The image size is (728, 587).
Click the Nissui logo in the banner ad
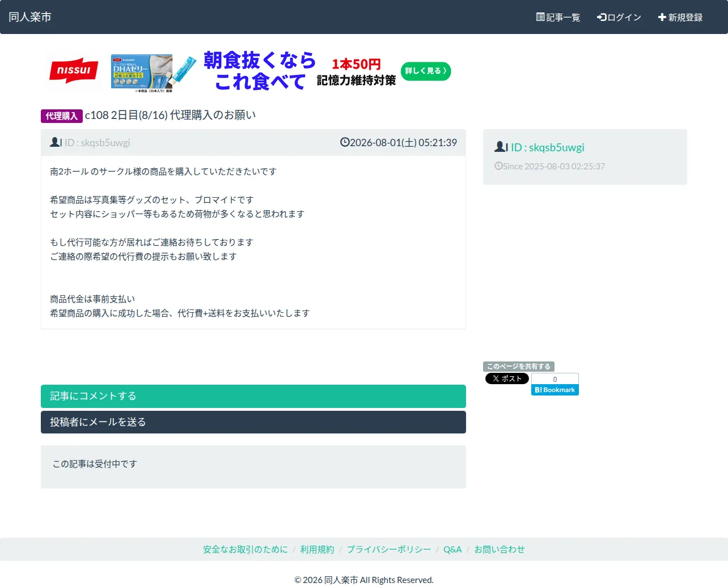point(74,71)
